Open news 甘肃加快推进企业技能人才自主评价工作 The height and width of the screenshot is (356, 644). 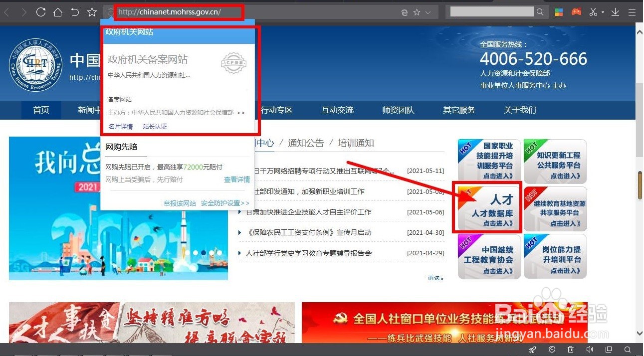[309, 212]
